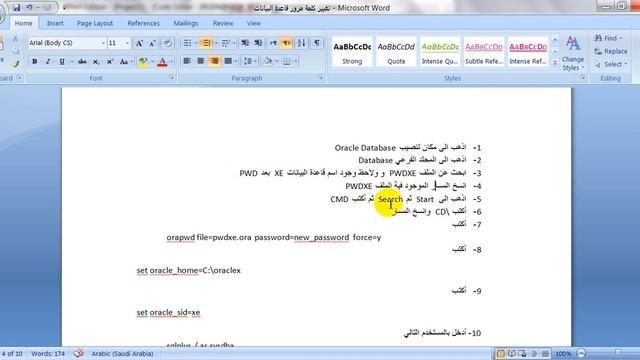Toggle italic formatting
Screen dimensions: 640x360
click(x=48, y=62)
